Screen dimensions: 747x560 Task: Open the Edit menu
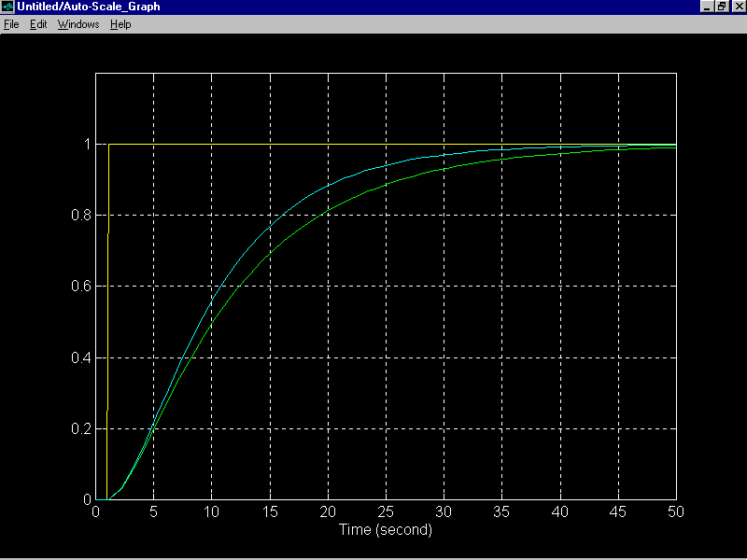(x=38, y=24)
